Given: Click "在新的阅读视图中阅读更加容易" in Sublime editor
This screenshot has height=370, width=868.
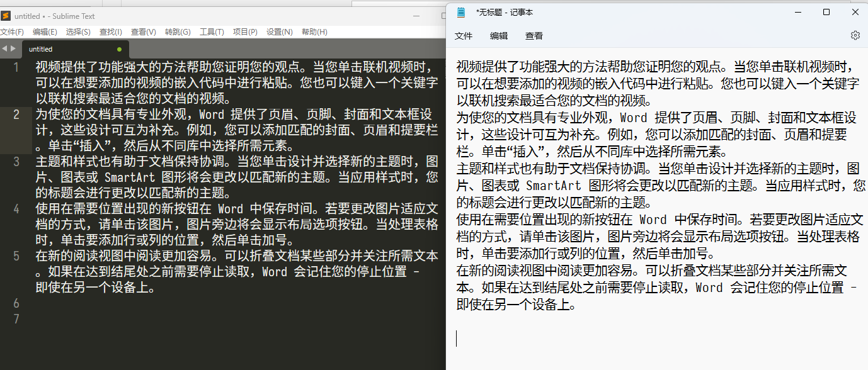Looking at the screenshot, I should click(123, 256).
